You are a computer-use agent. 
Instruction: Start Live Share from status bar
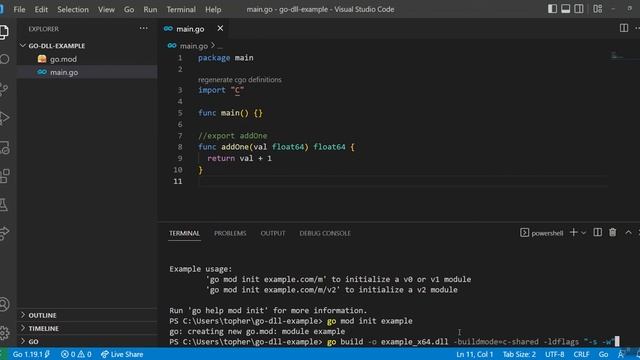point(122,354)
